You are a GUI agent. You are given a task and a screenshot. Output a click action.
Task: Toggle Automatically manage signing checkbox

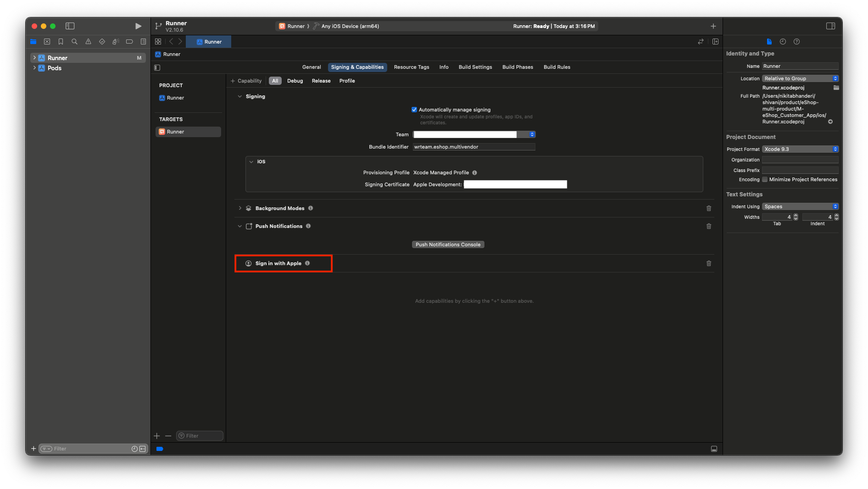414,110
